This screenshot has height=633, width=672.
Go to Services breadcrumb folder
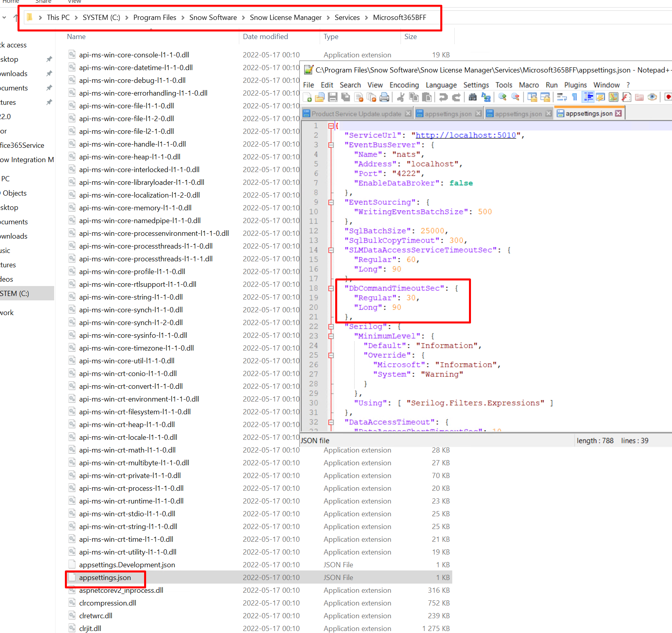click(347, 18)
